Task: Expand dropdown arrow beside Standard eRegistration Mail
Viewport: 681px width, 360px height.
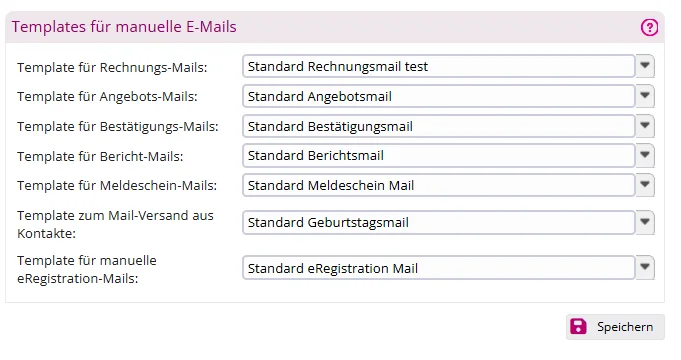Action: pyautogui.click(x=645, y=268)
